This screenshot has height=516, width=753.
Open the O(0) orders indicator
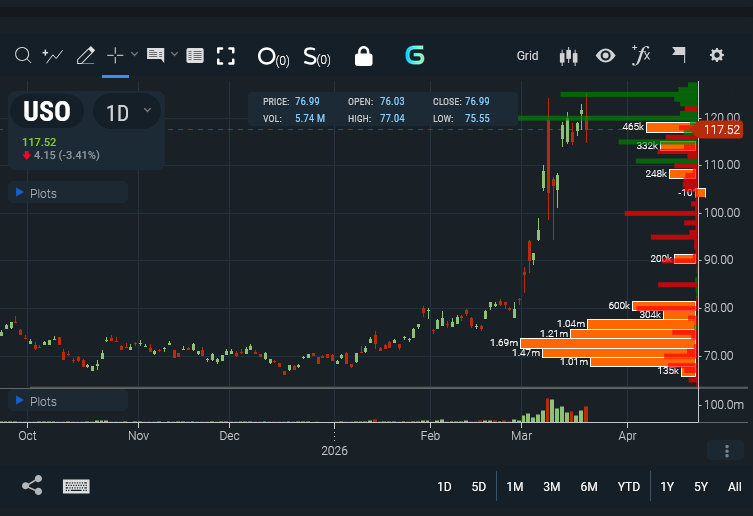click(x=273, y=57)
